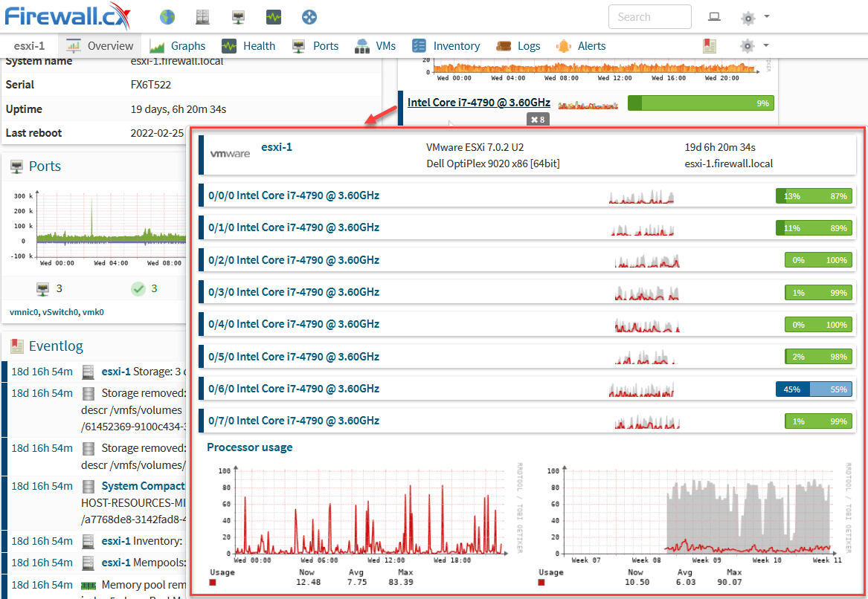Open 0/3/0 Intel Core i7-4790 entry
868x599 pixels.
click(294, 292)
